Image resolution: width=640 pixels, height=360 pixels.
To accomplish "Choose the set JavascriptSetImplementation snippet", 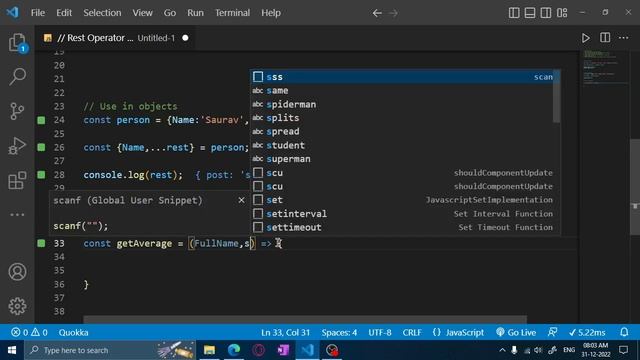I will tap(402, 200).
